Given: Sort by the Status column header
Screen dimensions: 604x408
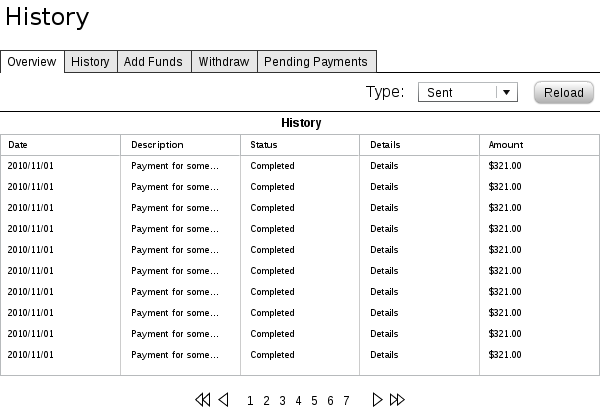Looking at the screenshot, I should click(x=300, y=145).
